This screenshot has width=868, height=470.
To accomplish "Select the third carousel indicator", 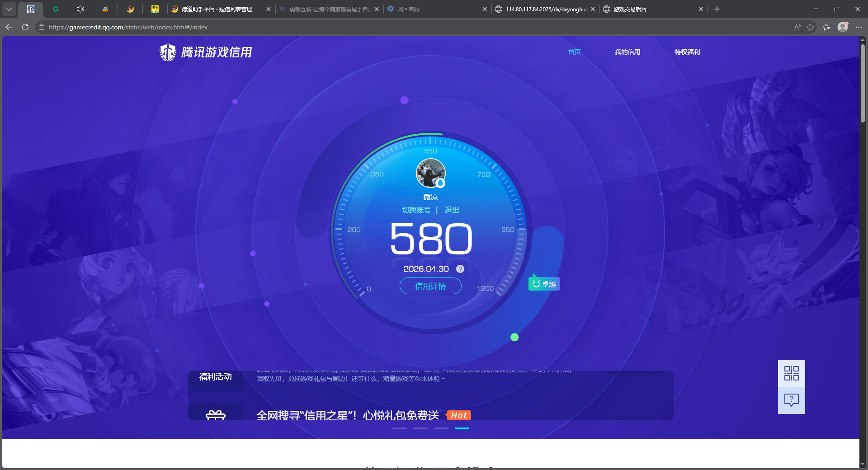I will [x=441, y=428].
